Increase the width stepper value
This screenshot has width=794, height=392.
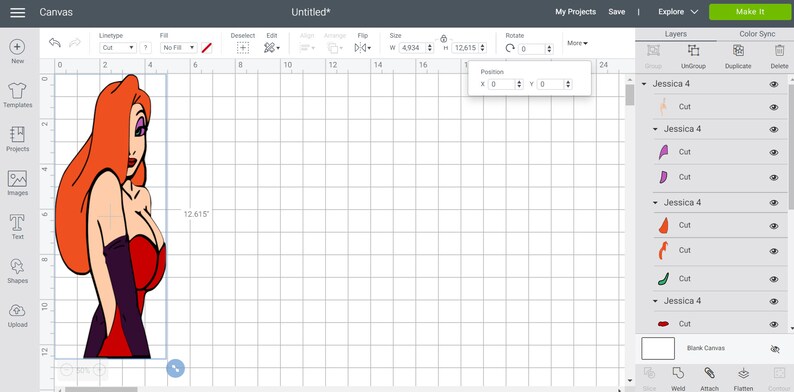click(x=430, y=46)
